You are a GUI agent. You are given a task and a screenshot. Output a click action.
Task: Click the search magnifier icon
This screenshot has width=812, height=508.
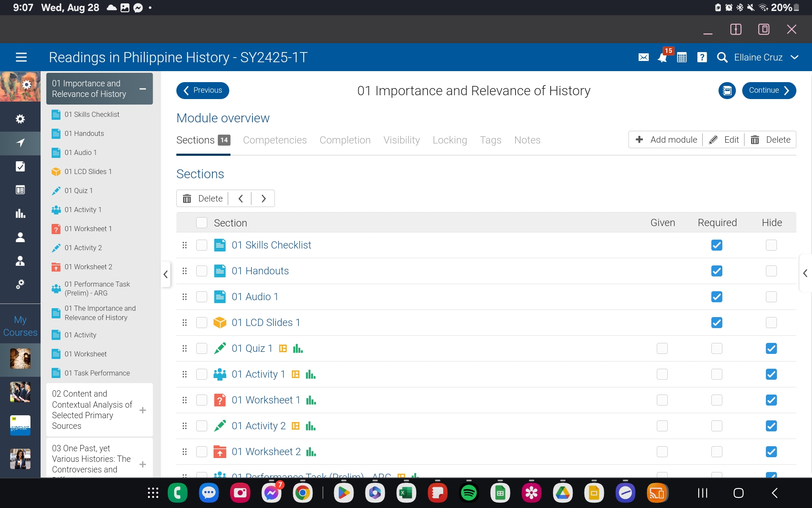click(x=722, y=57)
